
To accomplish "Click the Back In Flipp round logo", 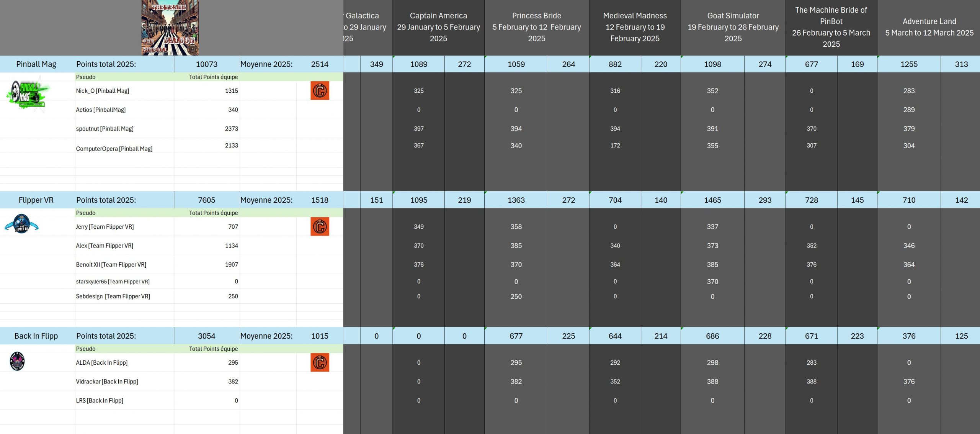I will [17, 361].
